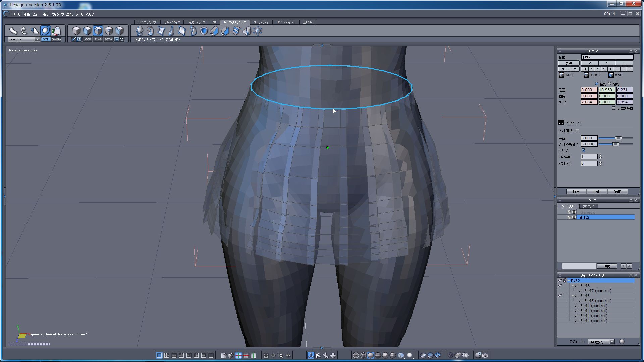Screen dimensions: 644x362
Task: Click the zoom magnifier view icon
Action: coord(281,355)
